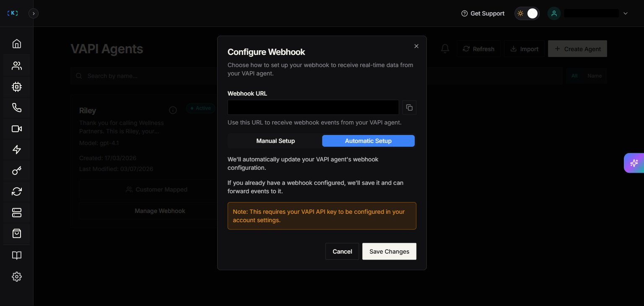
Task: Open the floating AI sparkle assistant button
Action: 634,163
